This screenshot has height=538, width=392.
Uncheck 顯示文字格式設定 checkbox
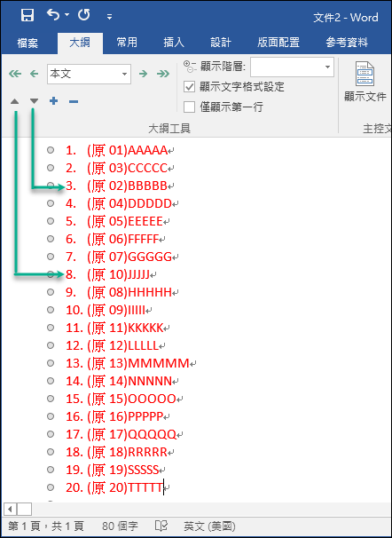tap(189, 87)
